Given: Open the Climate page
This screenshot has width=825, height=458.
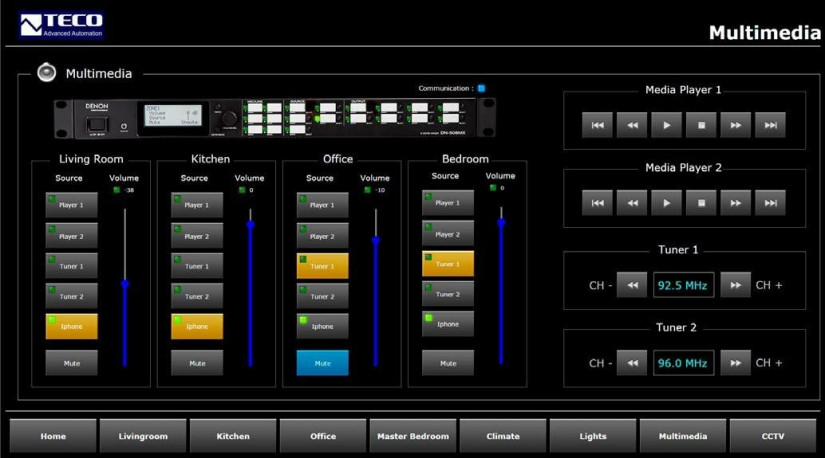Looking at the screenshot, I should click(503, 436).
